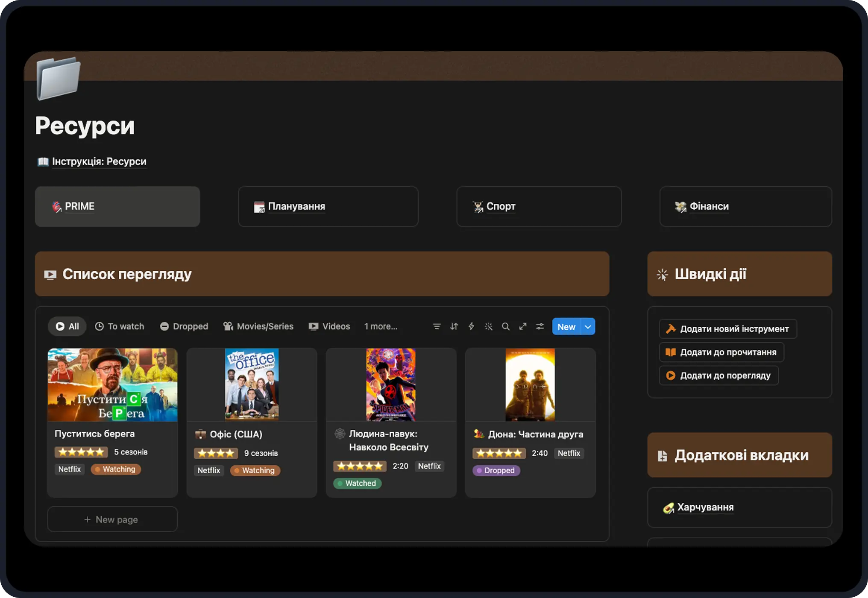Click Додати до прочитання button
Viewport: 868px width, 598px height.
click(x=721, y=352)
